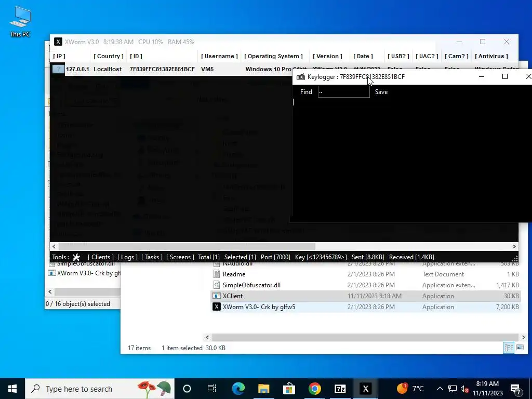Viewport: 532px width, 399px height.
Task: Click the weather widget showing 7°C
Action: (410, 389)
